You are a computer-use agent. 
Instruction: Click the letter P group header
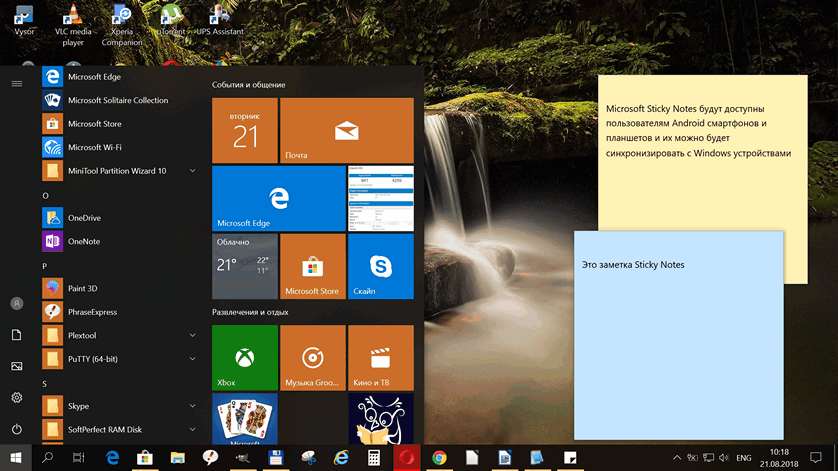click(45, 266)
